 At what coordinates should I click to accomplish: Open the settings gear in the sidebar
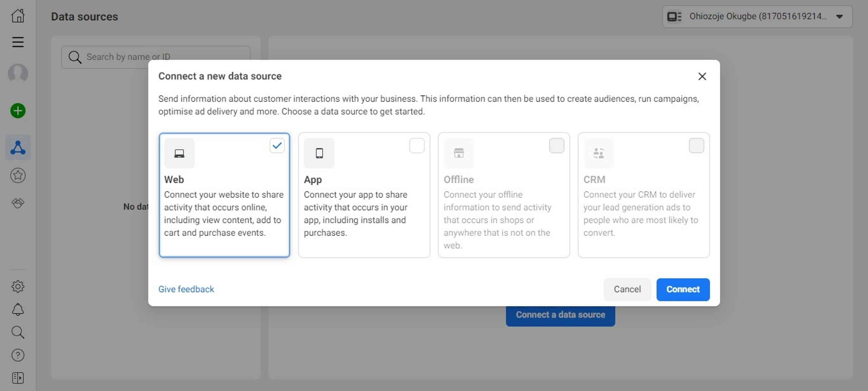coord(18,287)
